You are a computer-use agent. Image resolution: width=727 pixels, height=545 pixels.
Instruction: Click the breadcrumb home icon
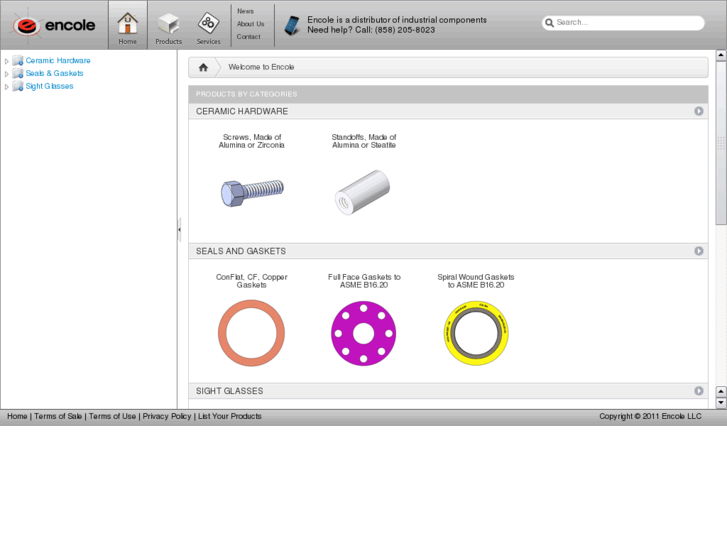click(x=203, y=67)
